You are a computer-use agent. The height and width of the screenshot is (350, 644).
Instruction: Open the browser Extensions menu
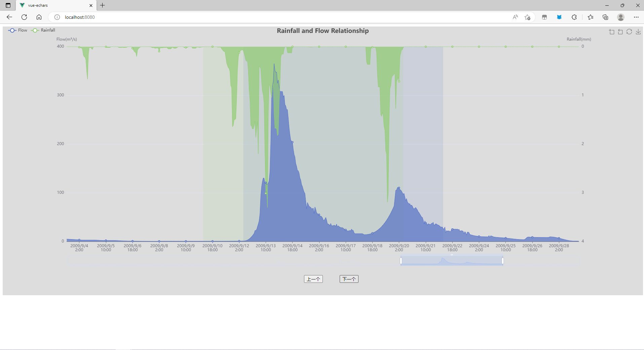(x=574, y=17)
